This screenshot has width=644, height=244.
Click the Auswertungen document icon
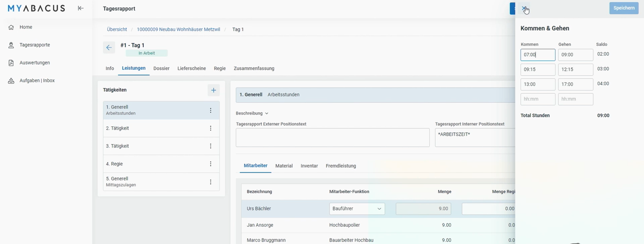[x=11, y=63]
